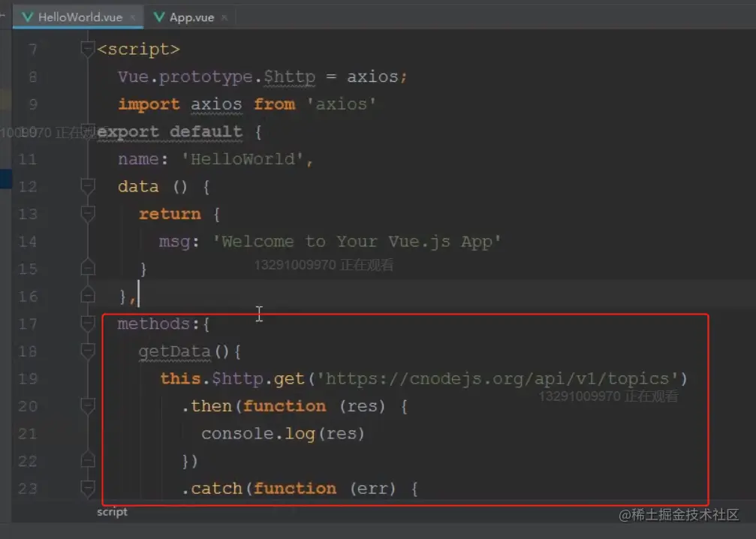
Task: Click line number 21 in the gutter
Action: (x=28, y=434)
